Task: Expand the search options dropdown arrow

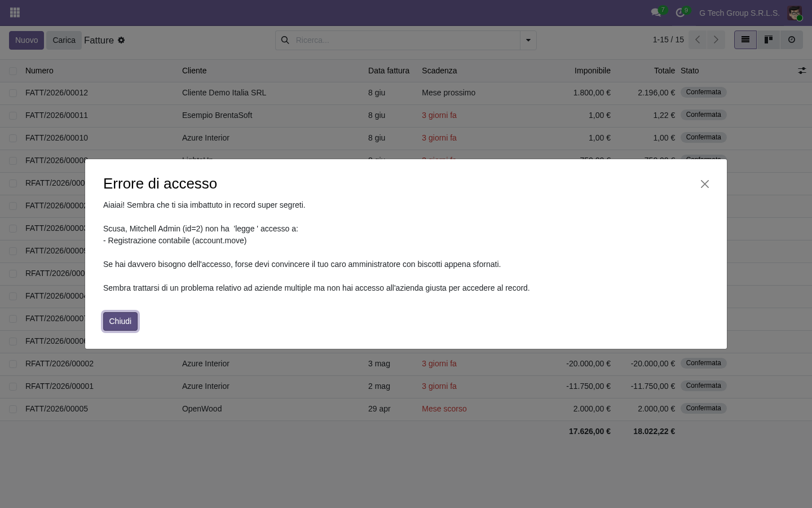Action: coord(528,40)
